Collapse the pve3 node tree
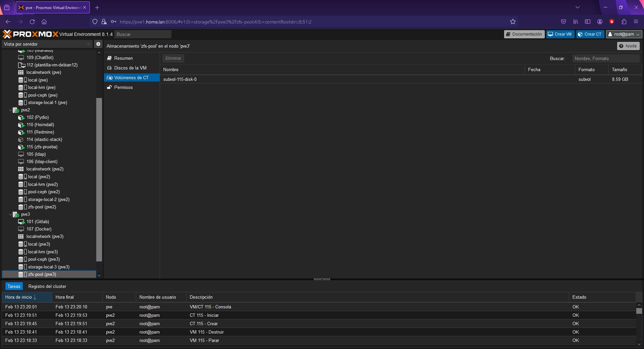This screenshot has height=349, width=644. [10, 214]
